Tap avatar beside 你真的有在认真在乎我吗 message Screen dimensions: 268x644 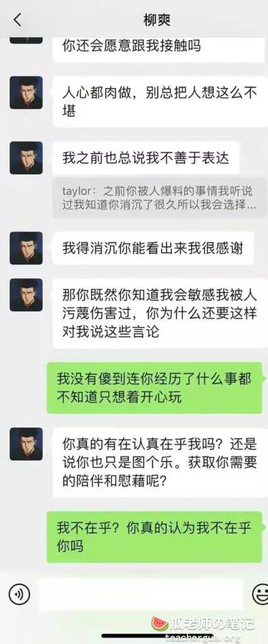(26, 443)
